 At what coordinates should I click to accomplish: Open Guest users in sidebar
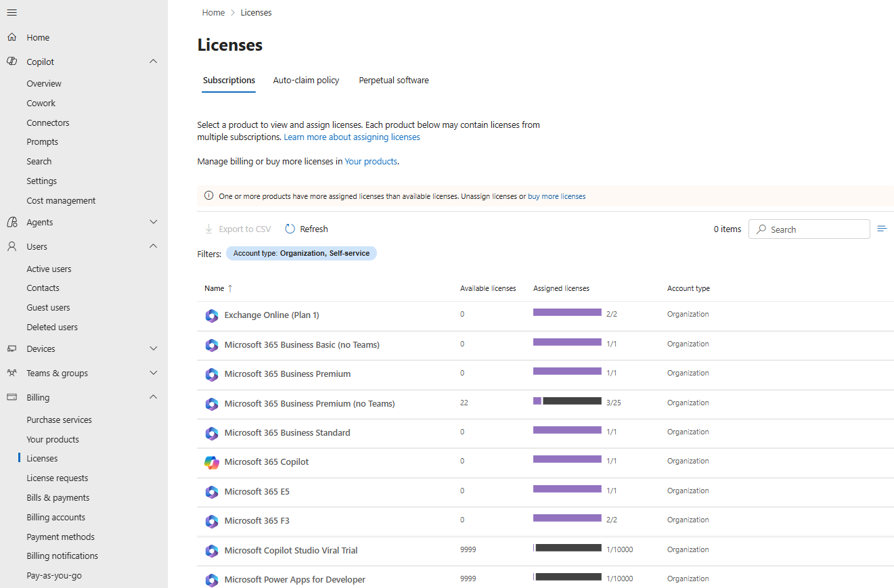coord(48,307)
